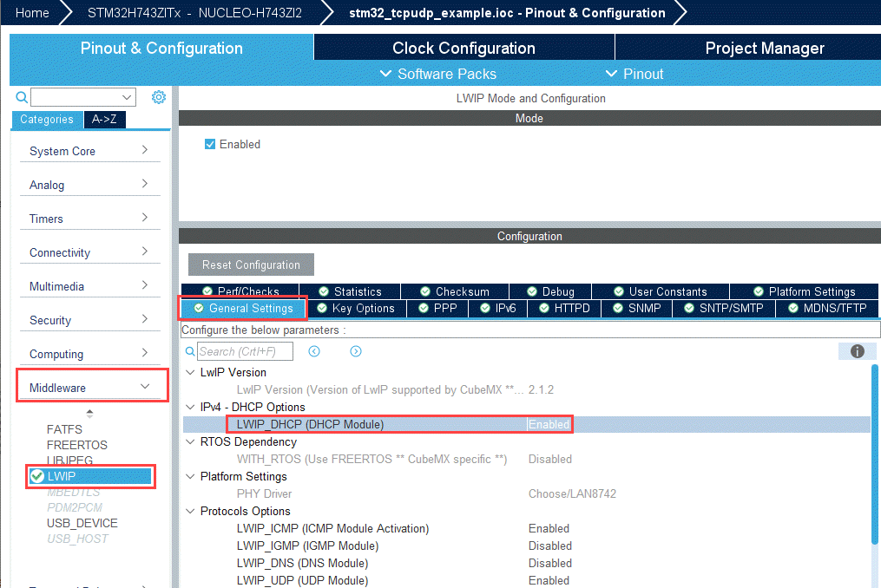
Task: Go to next search result arrow
Action: 356,351
